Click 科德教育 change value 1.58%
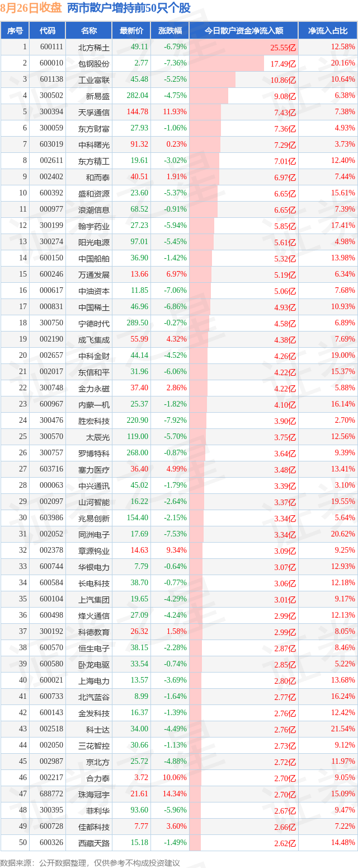 (x=176, y=632)
